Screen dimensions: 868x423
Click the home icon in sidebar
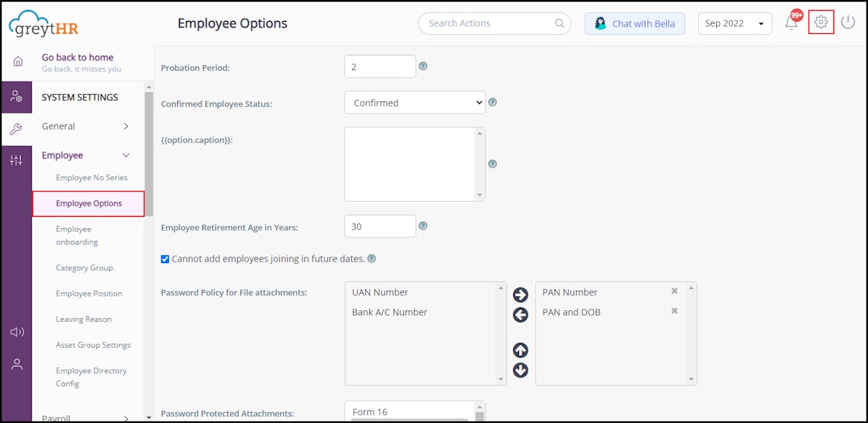[x=17, y=62]
